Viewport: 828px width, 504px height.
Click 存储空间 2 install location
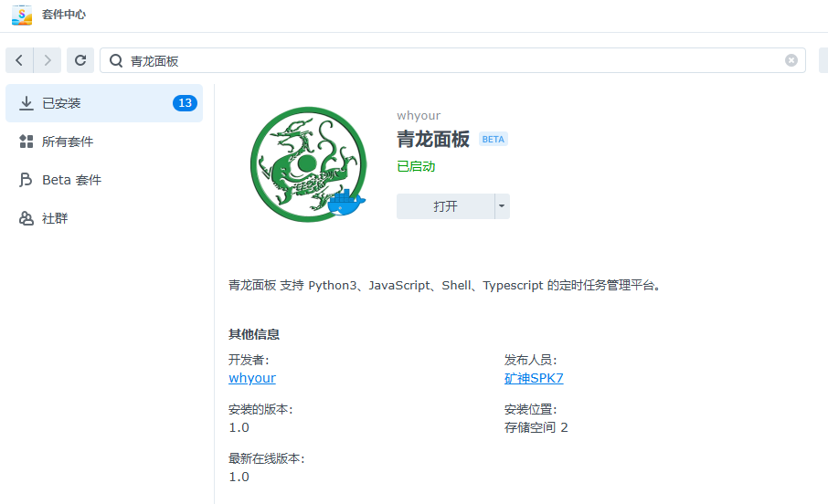(536, 427)
